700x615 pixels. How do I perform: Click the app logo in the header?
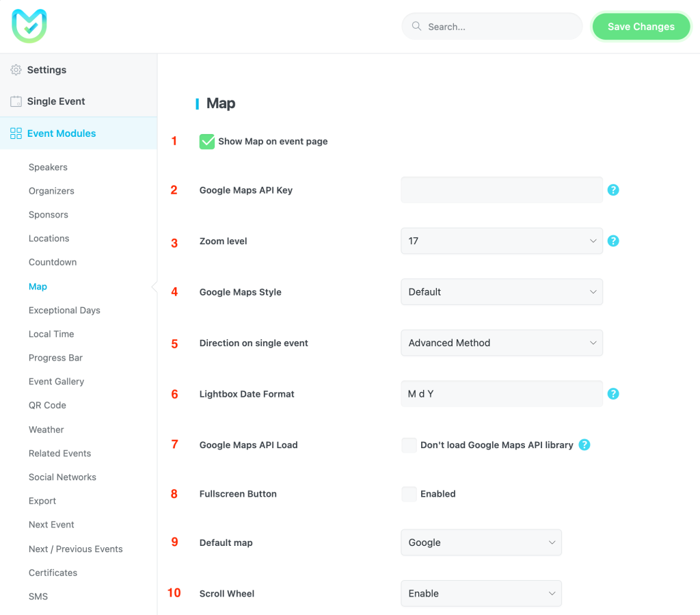coord(29,26)
